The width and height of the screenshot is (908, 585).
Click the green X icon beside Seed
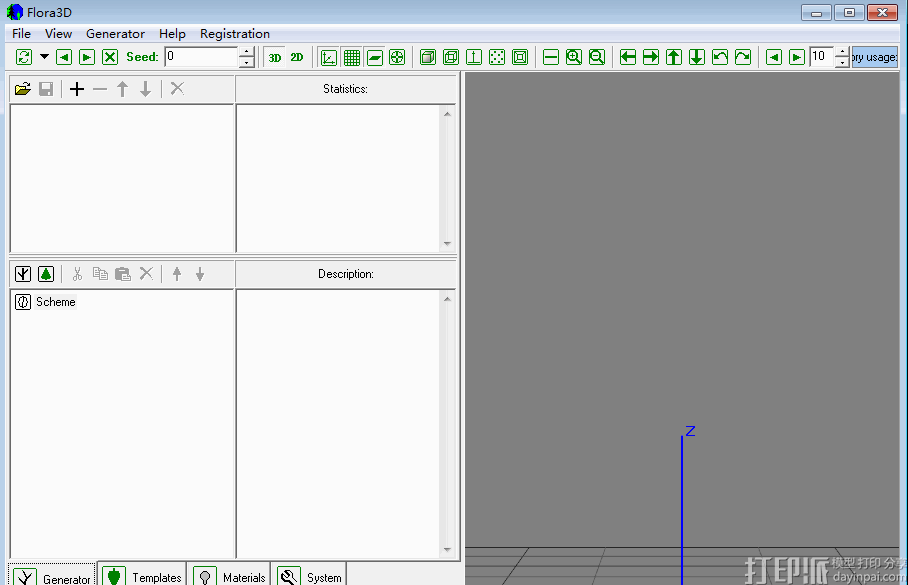tap(110, 57)
